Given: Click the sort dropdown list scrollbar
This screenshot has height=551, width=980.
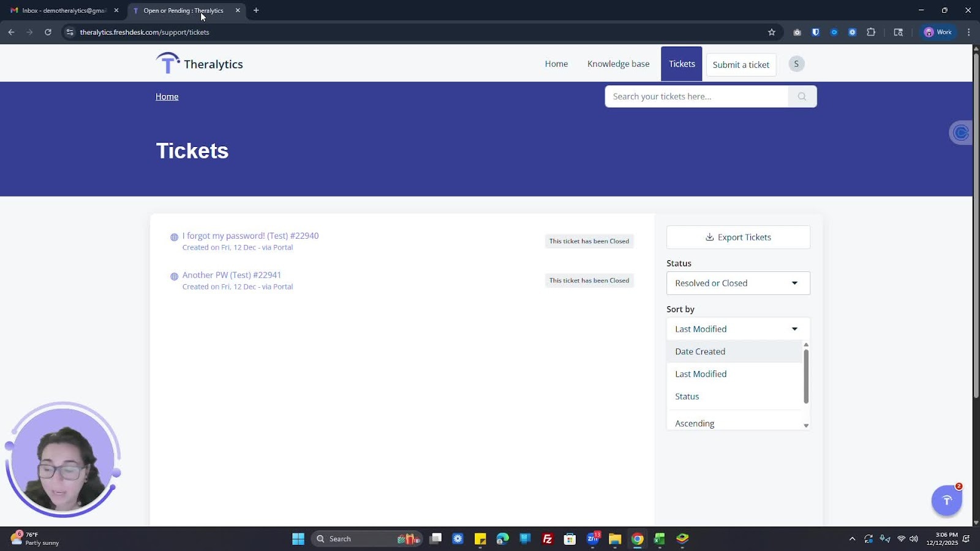Looking at the screenshot, I should [806, 377].
